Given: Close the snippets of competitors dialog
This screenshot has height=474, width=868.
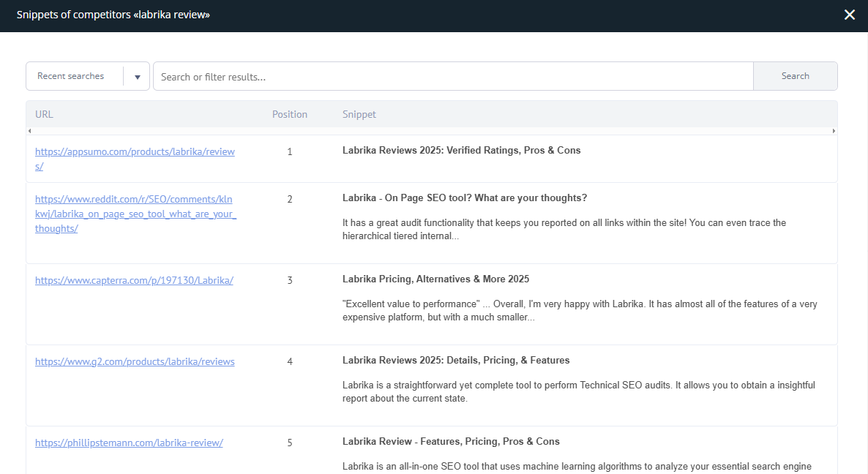Looking at the screenshot, I should [849, 15].
